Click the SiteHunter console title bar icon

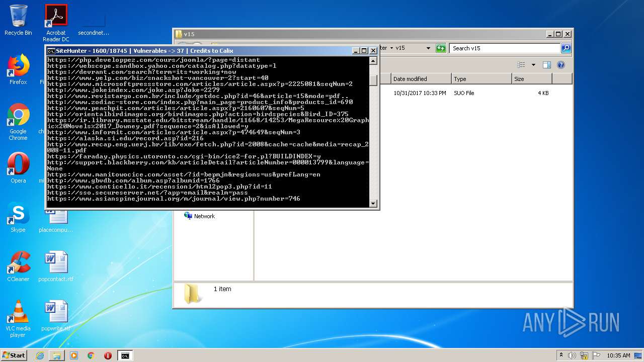pyautogui.click(x=51, y=51)
